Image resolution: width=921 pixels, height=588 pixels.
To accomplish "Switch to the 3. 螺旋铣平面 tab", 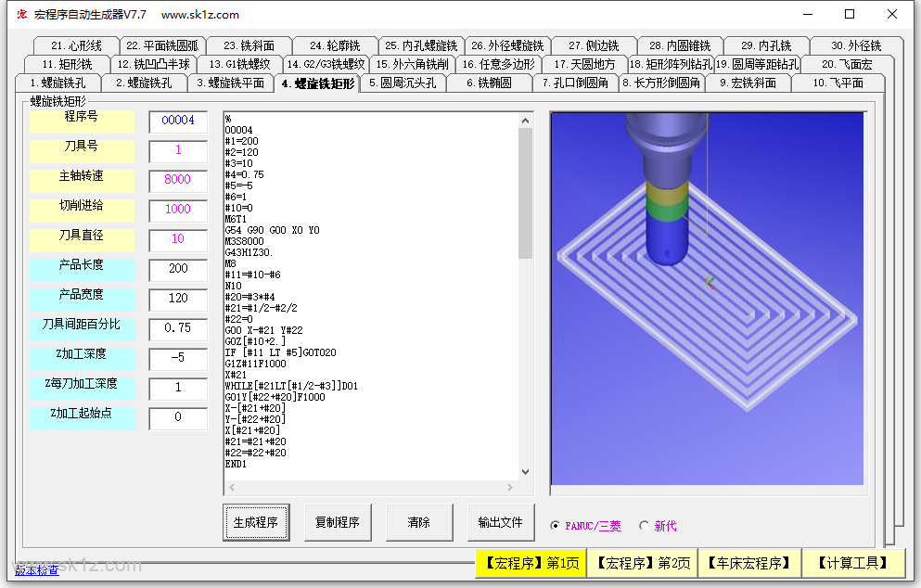I will click(x=230, y=83).
